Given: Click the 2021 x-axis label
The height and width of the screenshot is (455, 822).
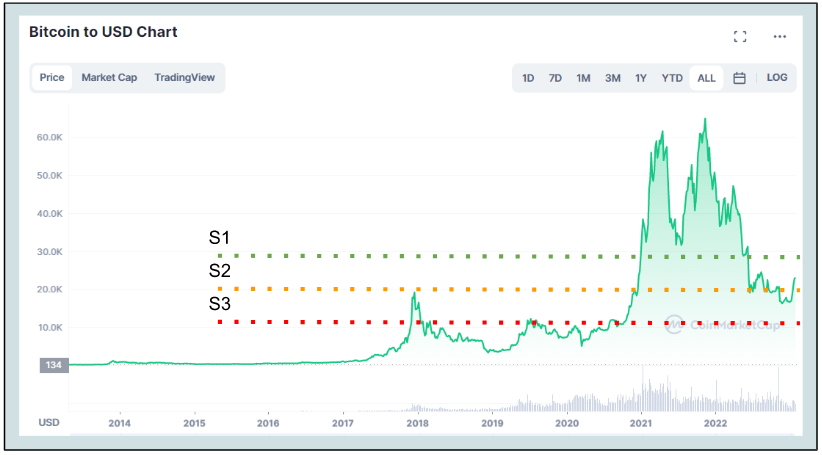Looking at the screenshot, I should (641, 423).
